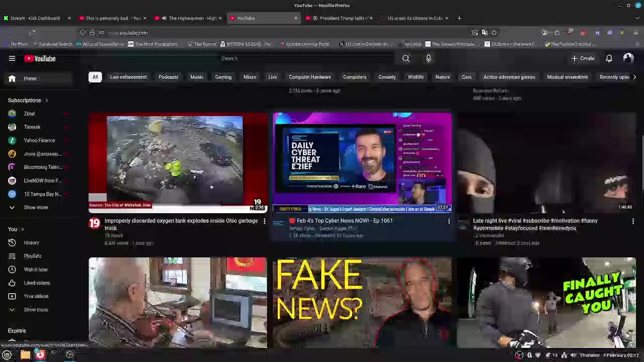Screen dimensions: 644x362
Task: Select the Wildlife chip
Action: (x=416, y=77)
